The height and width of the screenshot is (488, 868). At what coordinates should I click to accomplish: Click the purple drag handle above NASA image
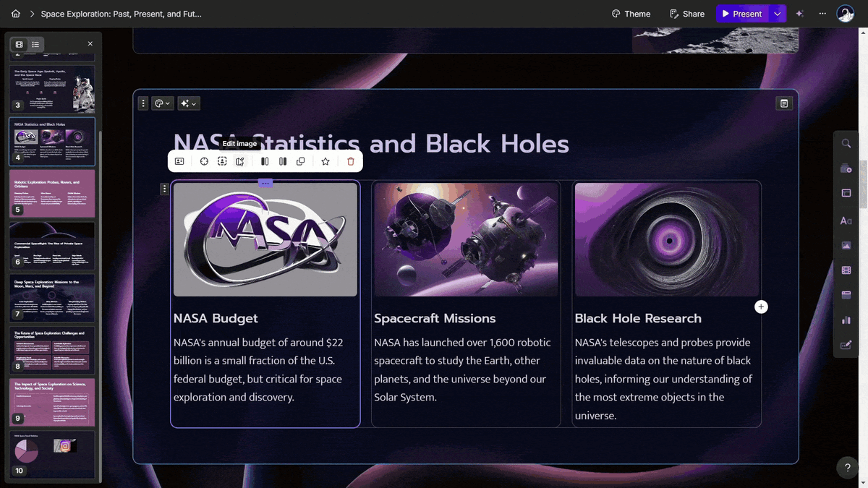(265, 183)
